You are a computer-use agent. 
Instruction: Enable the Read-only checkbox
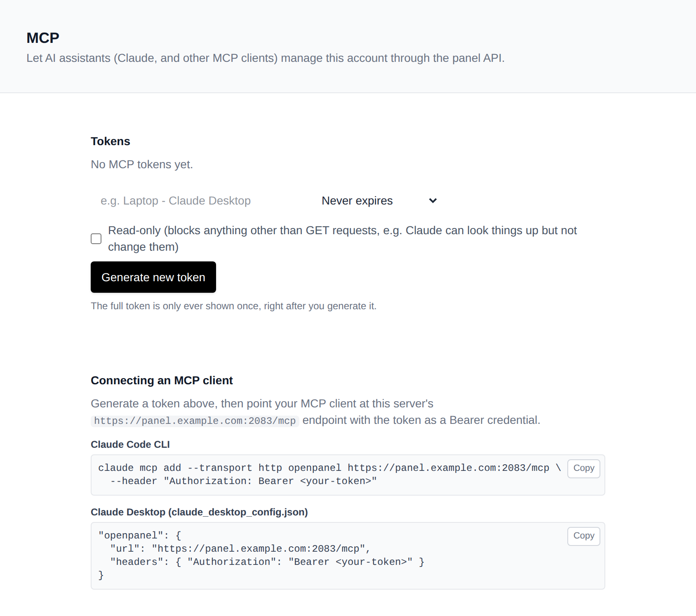coord(96,239)
